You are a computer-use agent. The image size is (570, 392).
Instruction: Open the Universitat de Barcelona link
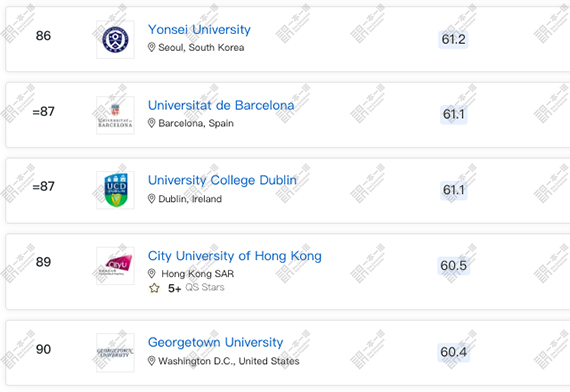click(x=221, y=105)
